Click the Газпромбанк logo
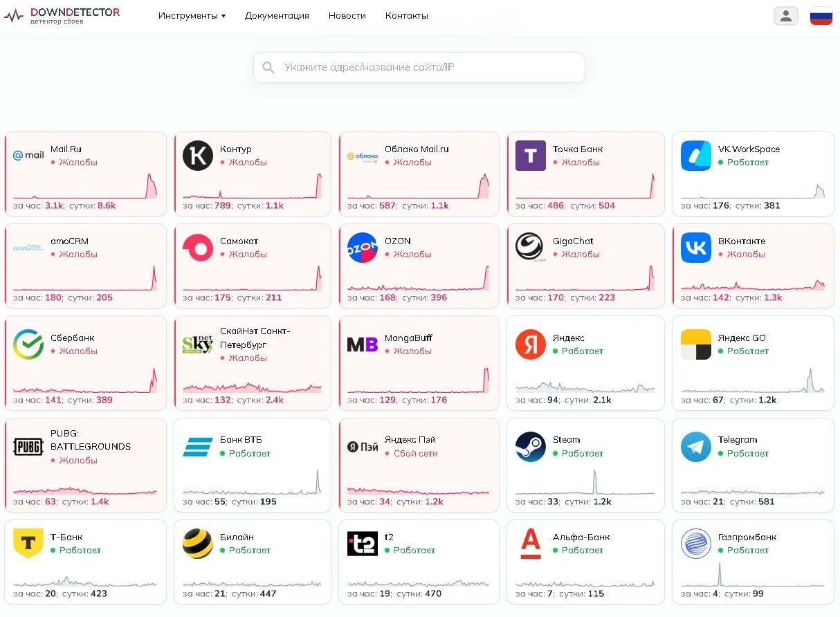The image size is (840, 617). click(696, 544)
